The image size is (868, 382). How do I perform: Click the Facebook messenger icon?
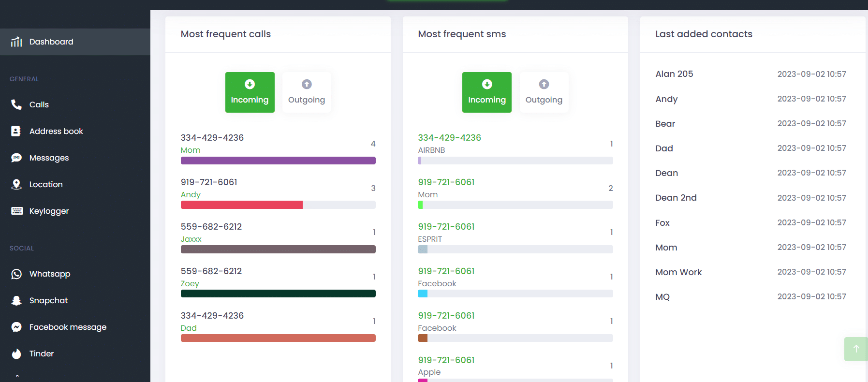click(16, 327)
